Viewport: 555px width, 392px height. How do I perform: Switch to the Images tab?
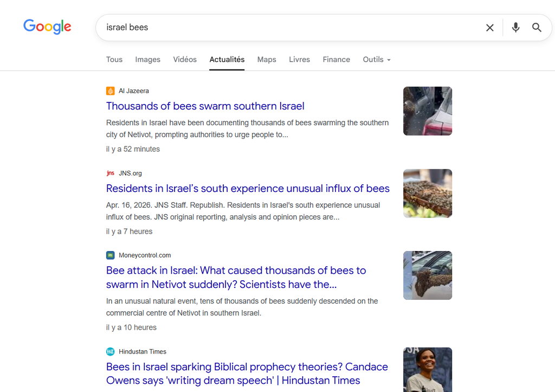click(x=147, y=60)
